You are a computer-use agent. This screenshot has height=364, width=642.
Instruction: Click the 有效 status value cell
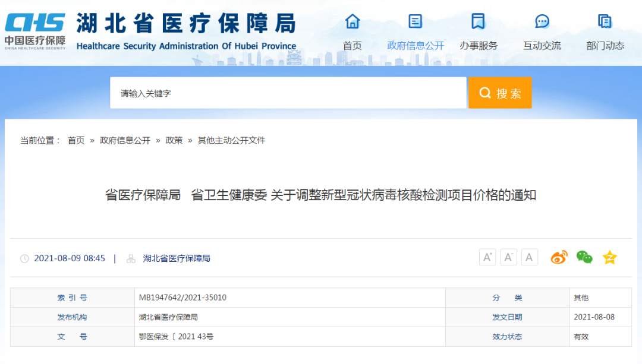pos(600,337)
